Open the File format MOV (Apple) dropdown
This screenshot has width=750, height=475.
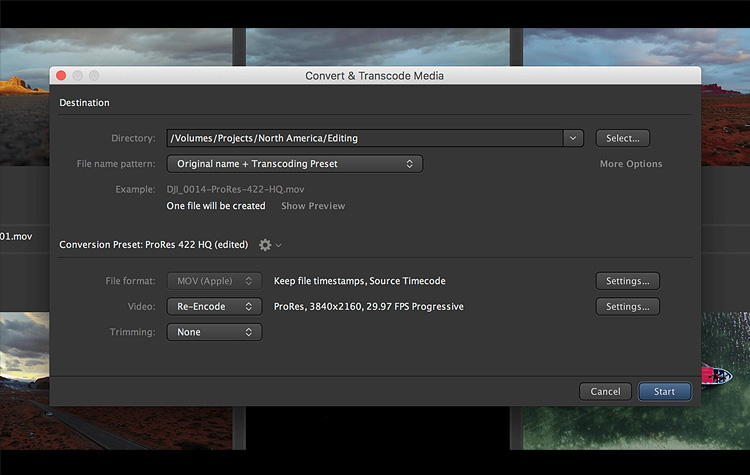pos(214,281)
